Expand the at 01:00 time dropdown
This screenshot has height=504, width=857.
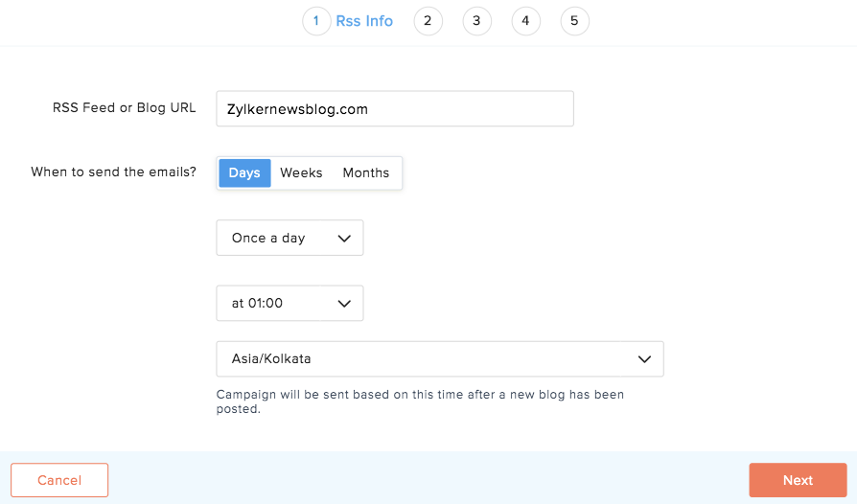(x=289, y=304)
